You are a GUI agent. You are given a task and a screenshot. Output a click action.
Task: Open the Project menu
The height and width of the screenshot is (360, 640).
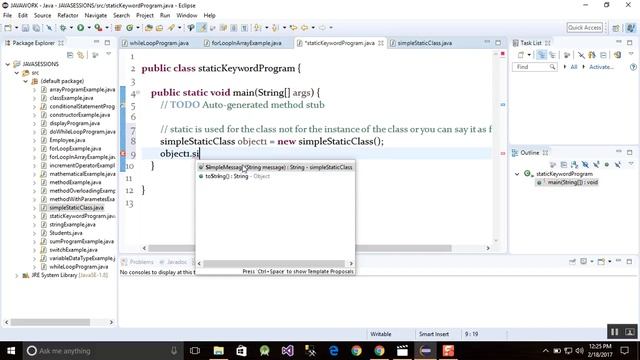point(145,15)
